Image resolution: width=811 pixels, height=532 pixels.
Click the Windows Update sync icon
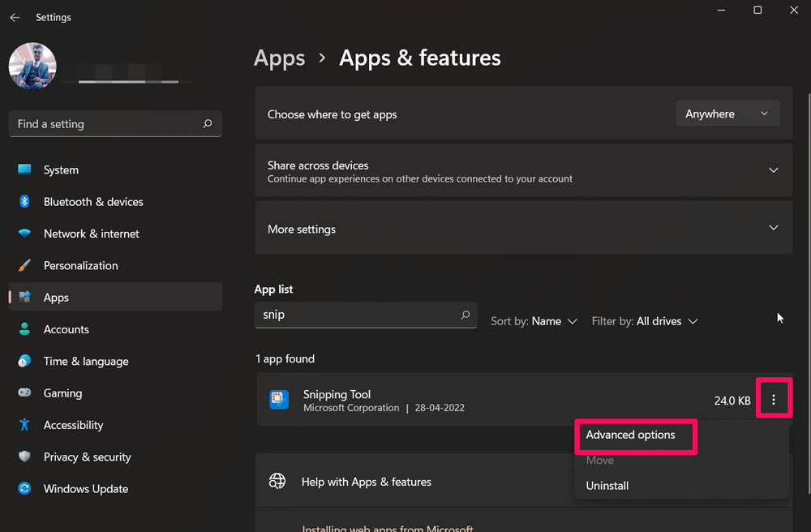[x=25, y=489]
